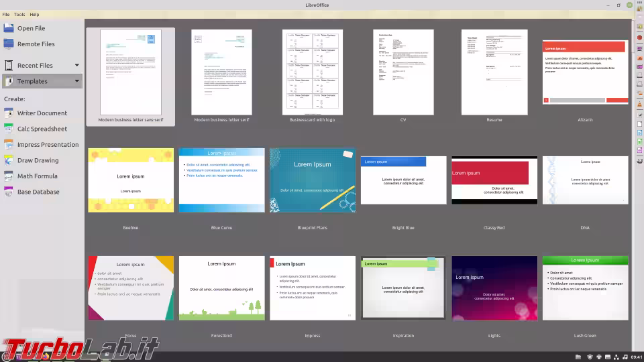
Task: Click the printer tray icon
Action: [599, 357]
